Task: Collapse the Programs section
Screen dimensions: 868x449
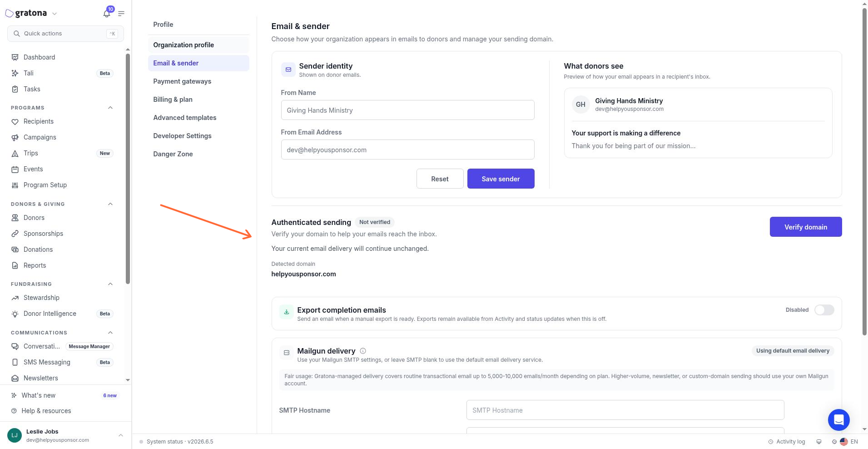Action: (x=110, y=108)
